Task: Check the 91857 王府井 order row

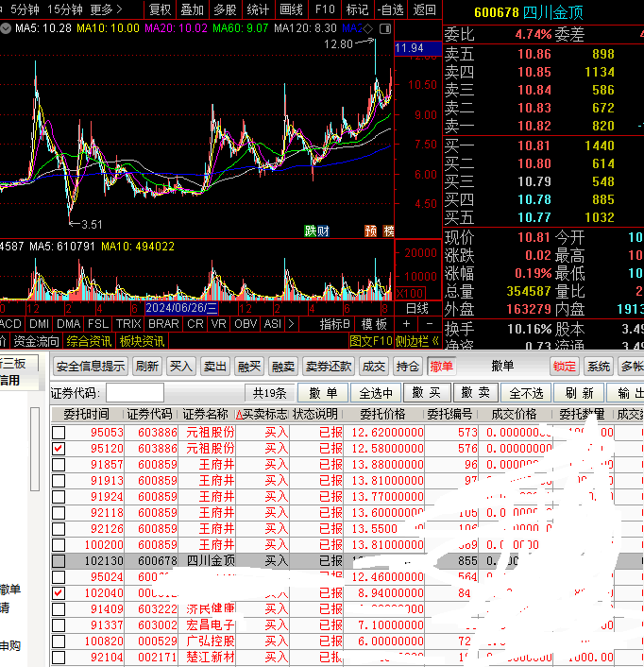Action: [x=59, y=465]
